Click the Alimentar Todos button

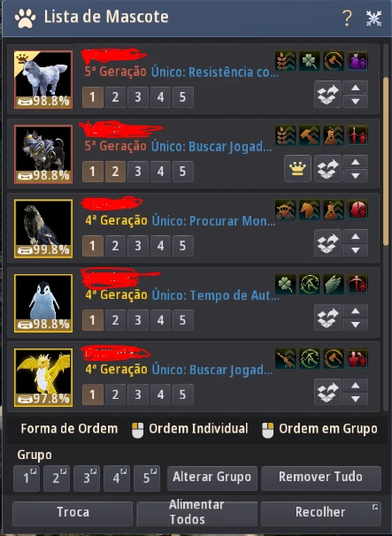pos(196,512)
